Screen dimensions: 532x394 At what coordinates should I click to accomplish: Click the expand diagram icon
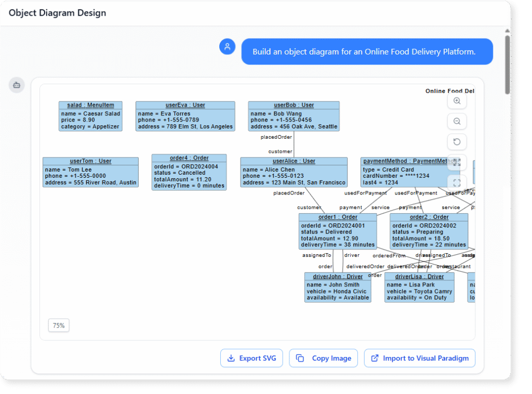click(x=457, y=162)
